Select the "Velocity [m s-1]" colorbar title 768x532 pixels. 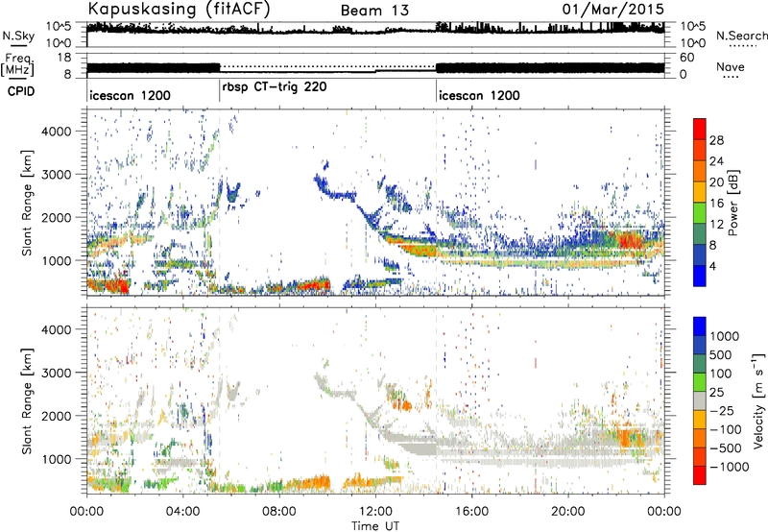coord(757,400)
